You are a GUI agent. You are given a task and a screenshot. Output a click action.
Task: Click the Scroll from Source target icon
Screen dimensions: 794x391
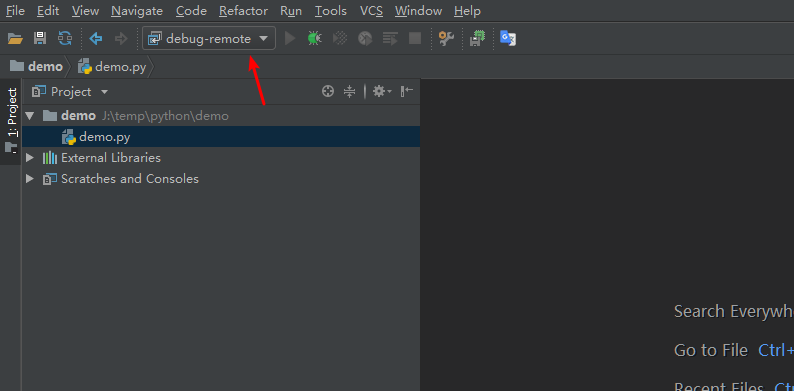(x=328, y=92)
